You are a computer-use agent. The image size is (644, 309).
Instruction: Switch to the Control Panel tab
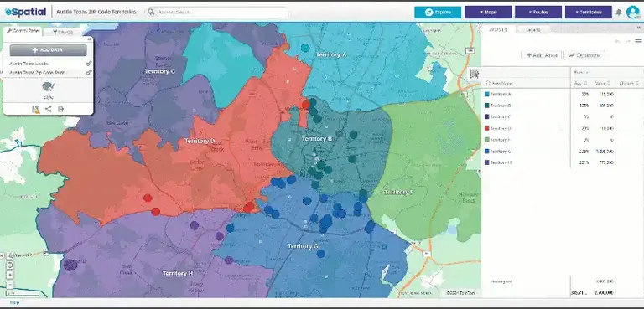point(23,31)
